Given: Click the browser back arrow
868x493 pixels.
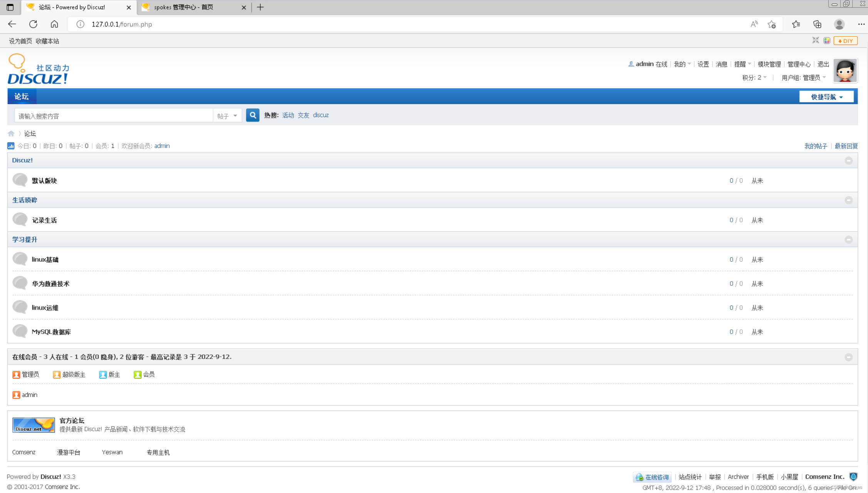Looking at the screenshot, I should tap(12, 24).
